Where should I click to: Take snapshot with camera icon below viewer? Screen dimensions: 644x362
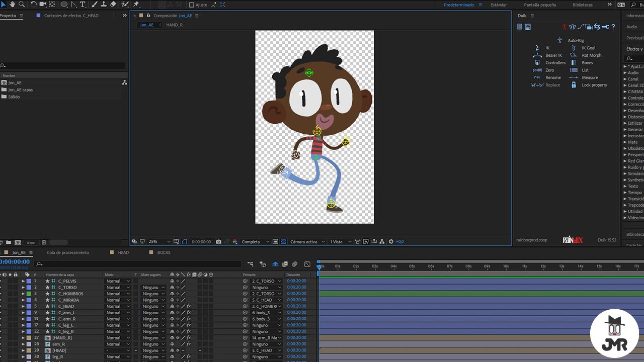[218, 242]
